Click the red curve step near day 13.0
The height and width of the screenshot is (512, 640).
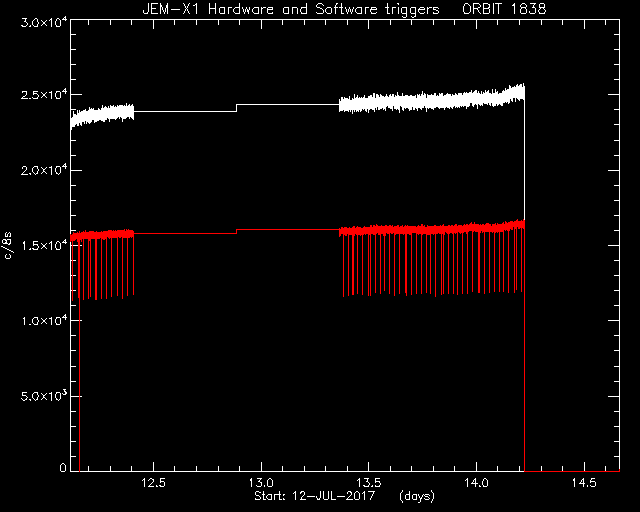pos(237,232)
